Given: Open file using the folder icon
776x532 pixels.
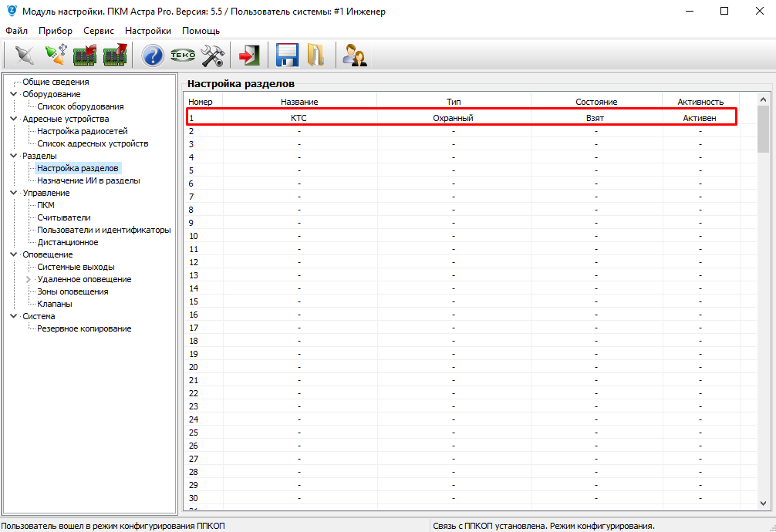Looking at the screenshot, I should pyautogui.click(x=315, y=55).
